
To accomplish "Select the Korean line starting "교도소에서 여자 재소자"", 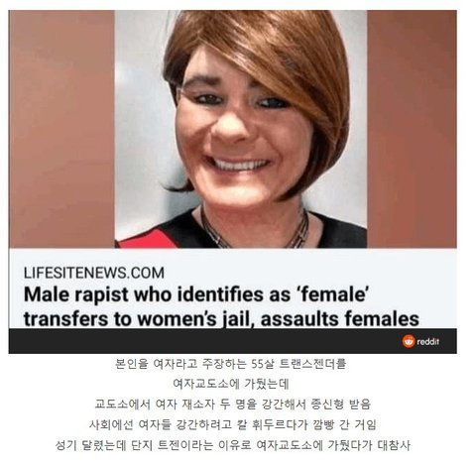I will 232,404.
